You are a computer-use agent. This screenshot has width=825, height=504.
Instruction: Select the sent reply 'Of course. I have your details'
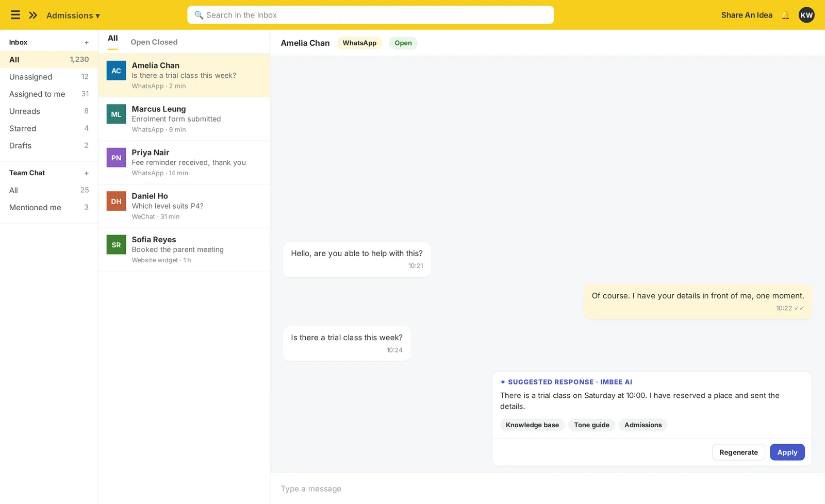coord(698,301)
